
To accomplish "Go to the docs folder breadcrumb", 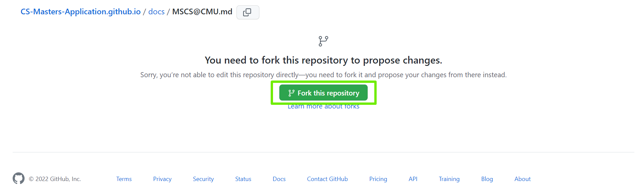I will (156, 12).
